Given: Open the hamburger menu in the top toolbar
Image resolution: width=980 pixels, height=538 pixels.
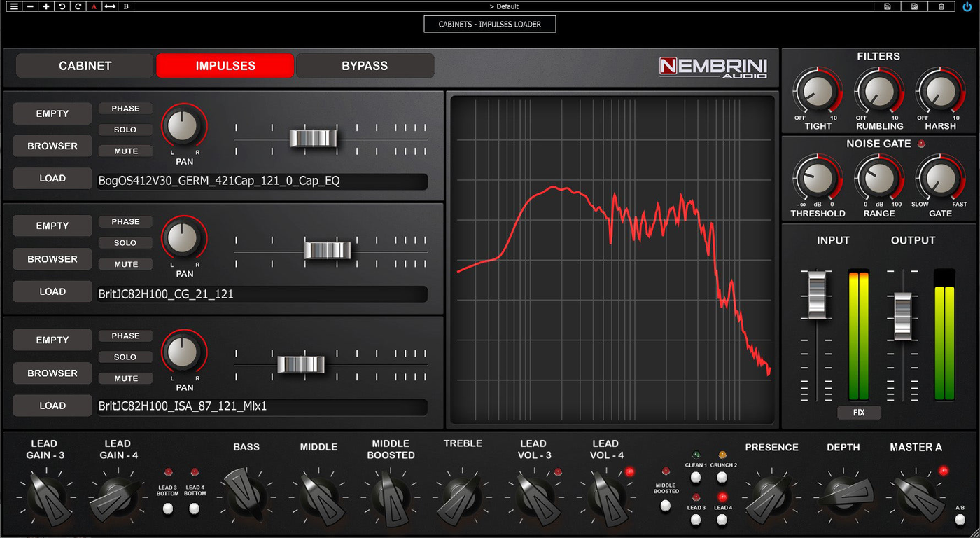Looking at the screenshot, I should point(13,6).
